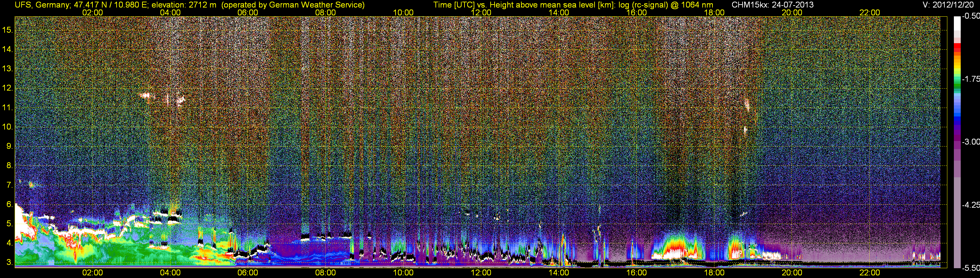Click the -5.50 value on the color scale
Screen dimensions: 980x278
tap(971, 268)
